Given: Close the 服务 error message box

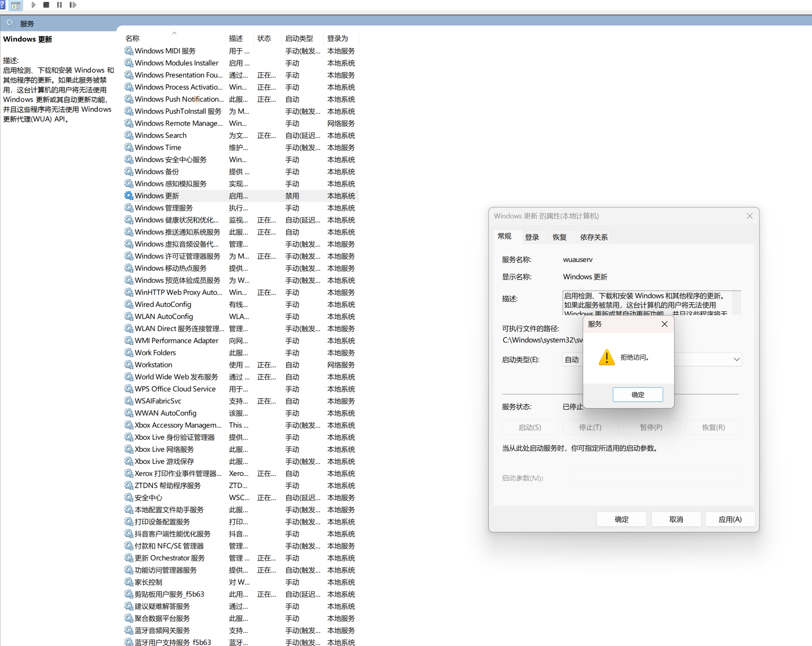Looking at the screenshot, I should point(664,324).
